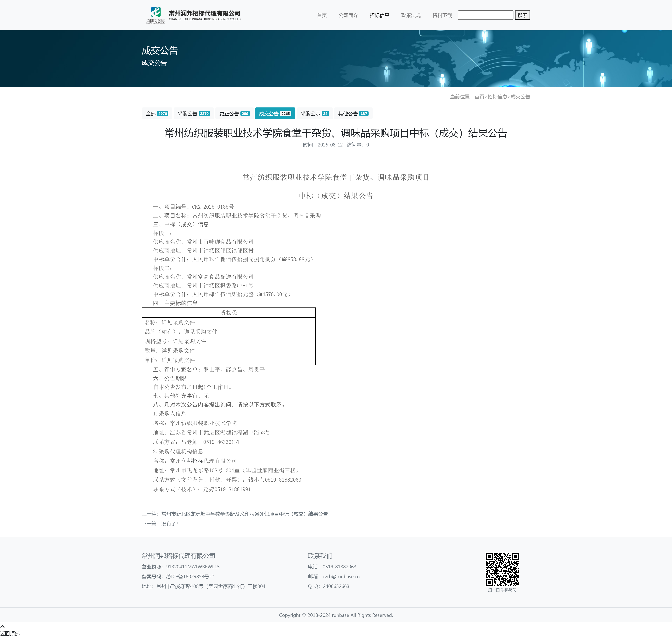Select the 成交公告 2265 tab
This screenshot has width=672, height=637.
coord(275,114)
